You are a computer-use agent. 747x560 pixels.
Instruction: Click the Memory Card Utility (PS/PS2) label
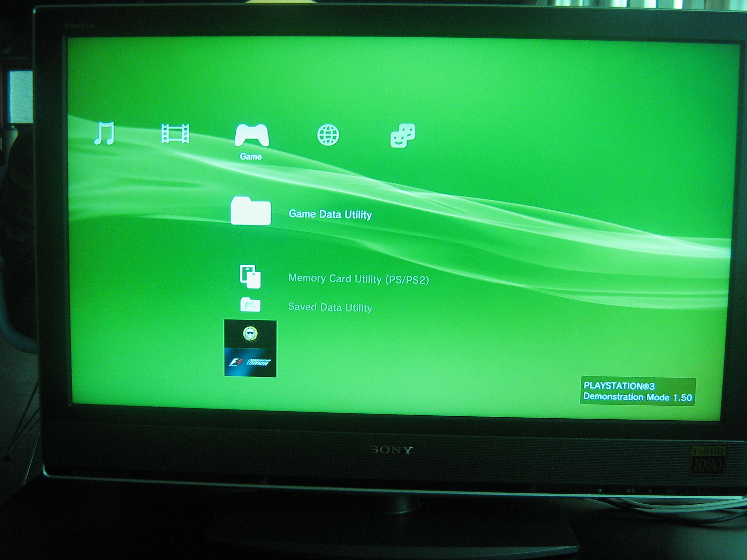pos(359,279)
